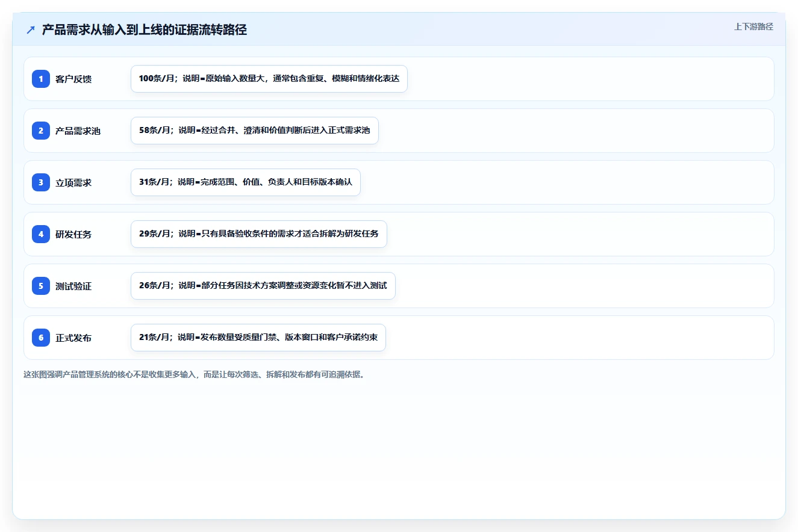This screenshot has width=798, height=532.
Task: Click the 研发任务 stage label
Action: [x=73, y=234]
